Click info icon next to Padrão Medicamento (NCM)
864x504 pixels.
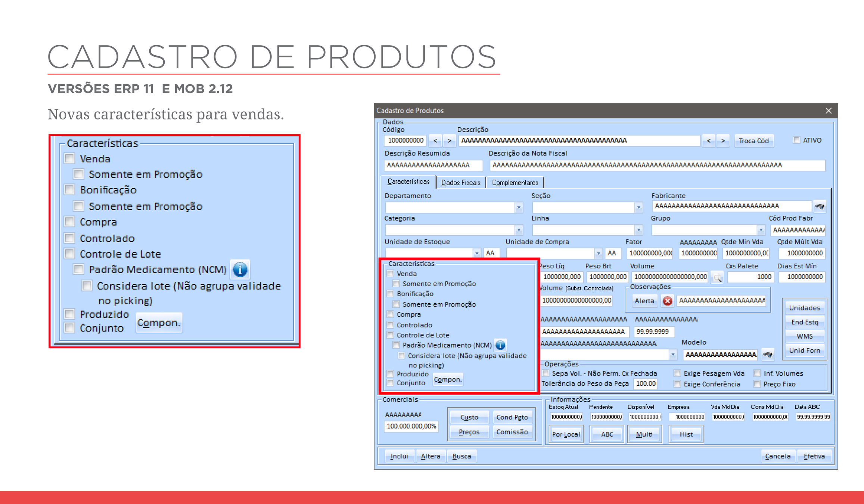500,345
